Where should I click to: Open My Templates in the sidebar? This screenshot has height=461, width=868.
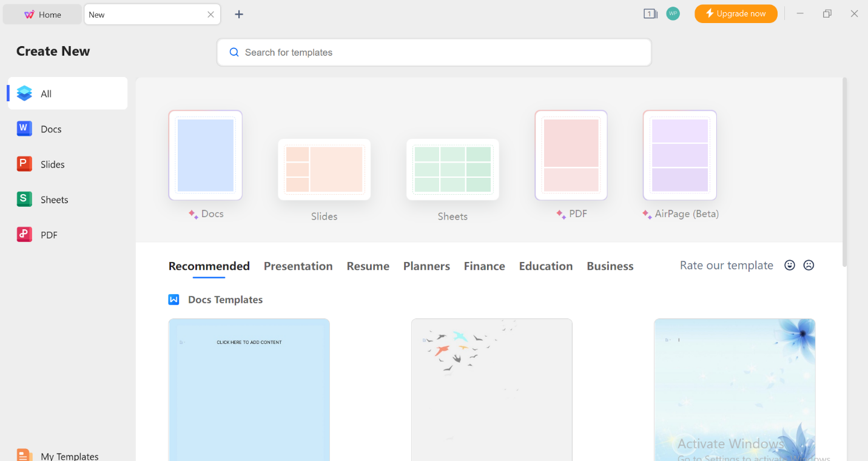[x=69, y=455]
